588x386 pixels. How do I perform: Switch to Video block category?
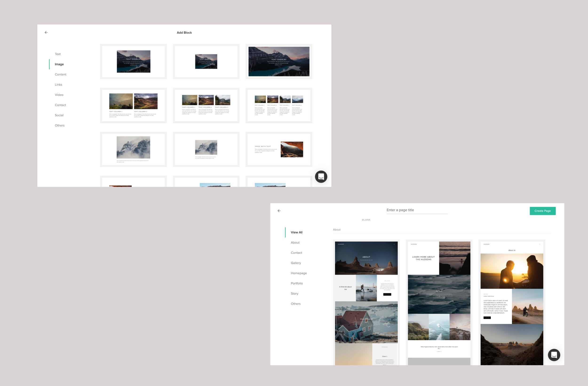point(59,95)
